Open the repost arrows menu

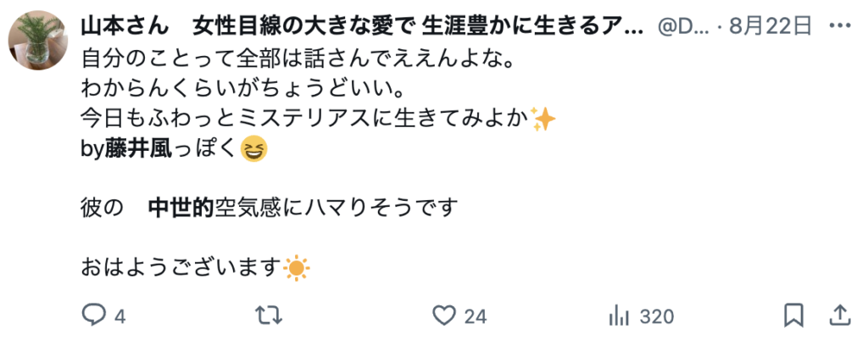click(269, 316)
